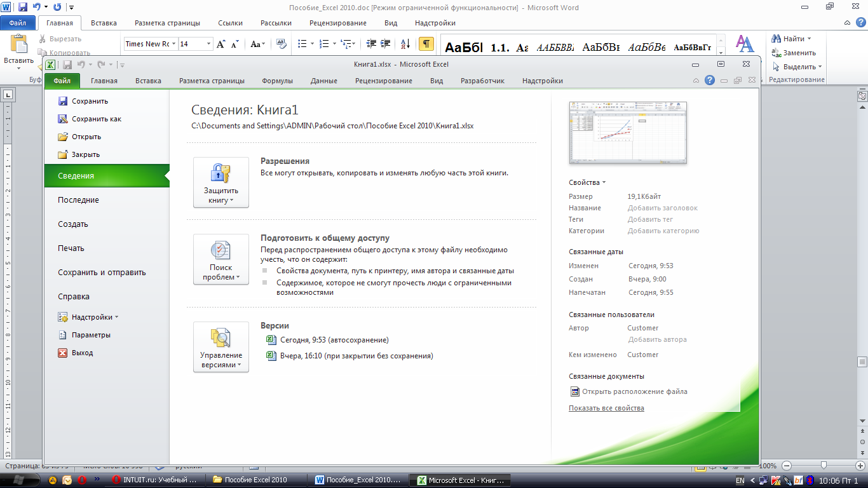Image resolution: width=868 pixels, height=488 pixels.
Task: Open Change Case (Аа) dropdown in Word
Action: (x=257, y=44)
